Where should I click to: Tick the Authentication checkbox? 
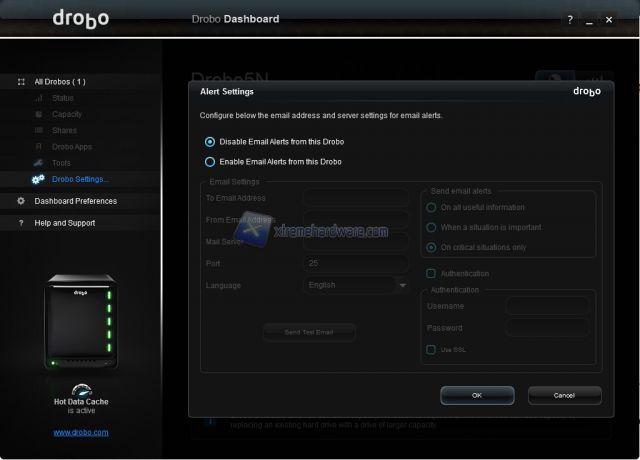(x=431, y=273)
